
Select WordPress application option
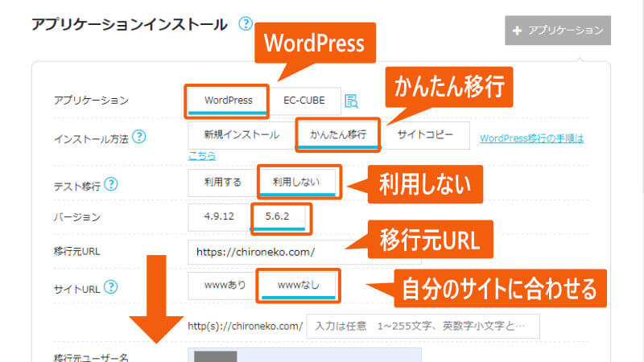(x=228, y=101)
